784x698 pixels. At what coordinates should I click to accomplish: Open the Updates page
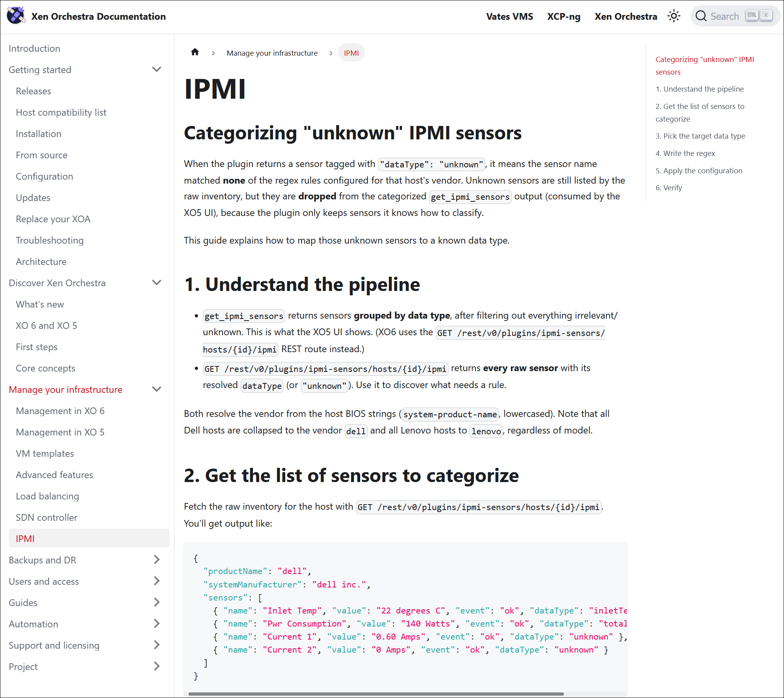[x=33, y=198]
